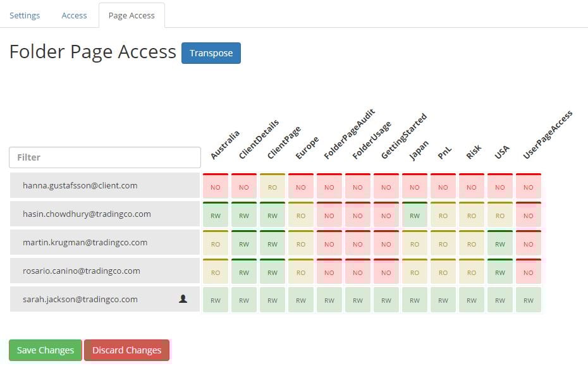The height and width of the screenshot is (373, 588).
Task: Click the Folder Page Access heading
Action: pos(92,52)
